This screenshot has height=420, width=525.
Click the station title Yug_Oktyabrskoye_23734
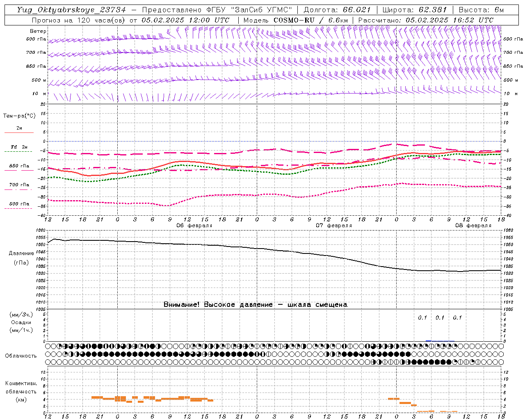(71, 10)
